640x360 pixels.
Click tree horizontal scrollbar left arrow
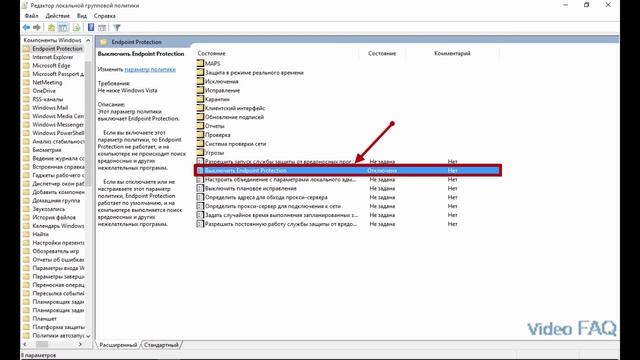[25, 344]
